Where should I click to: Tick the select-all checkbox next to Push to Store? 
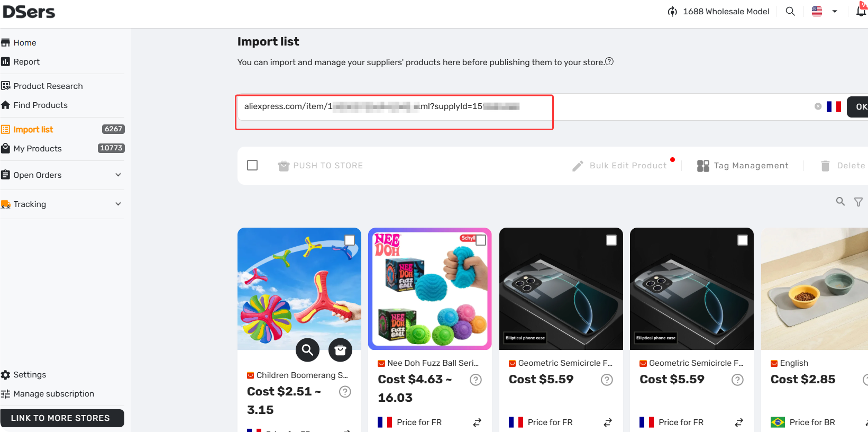[x=252, y=165]
